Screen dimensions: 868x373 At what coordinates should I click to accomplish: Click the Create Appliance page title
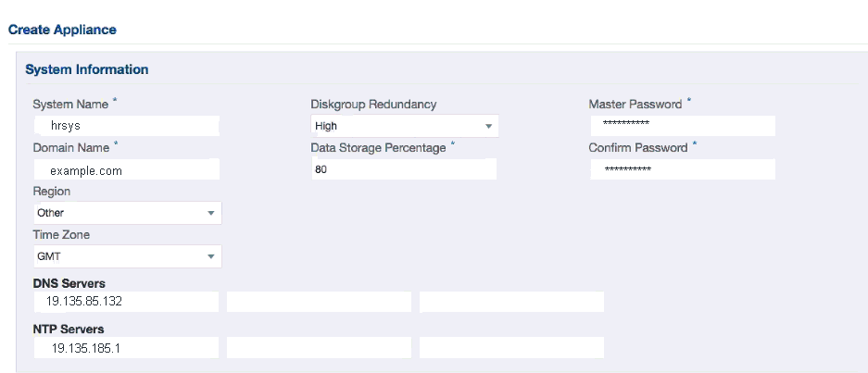[62, 30]
